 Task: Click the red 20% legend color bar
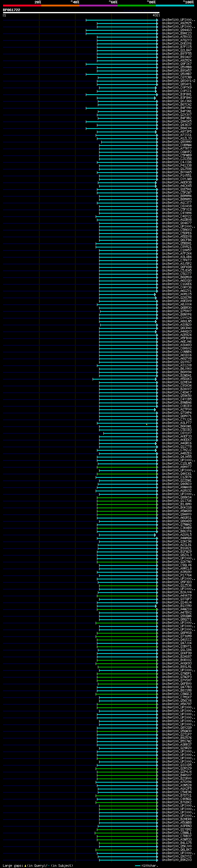(22, 6)
